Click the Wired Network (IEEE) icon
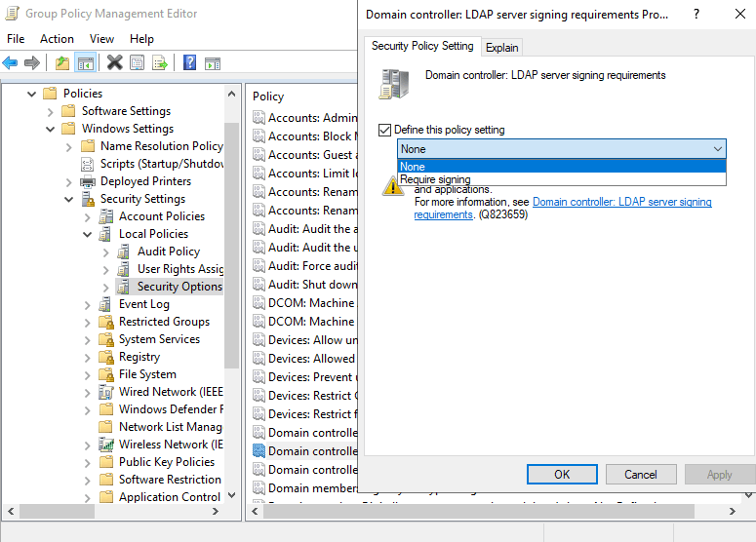This screenshot has width=756, height=542. 105,392
